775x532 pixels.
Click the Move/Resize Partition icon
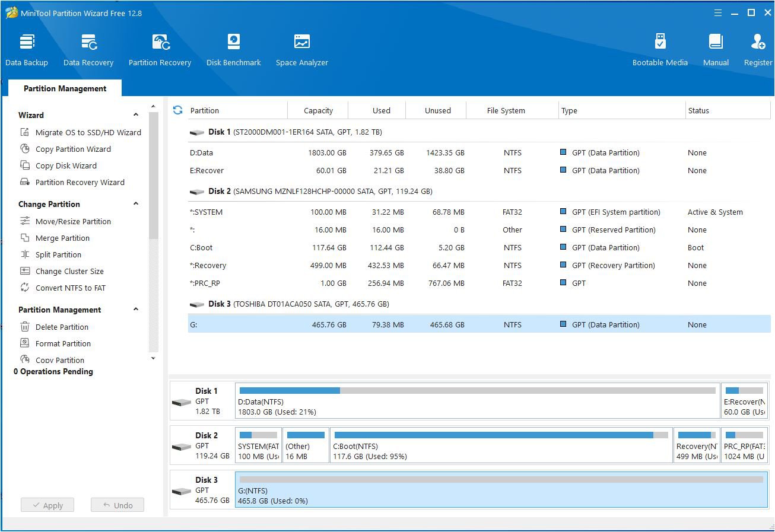coord(25,221)
